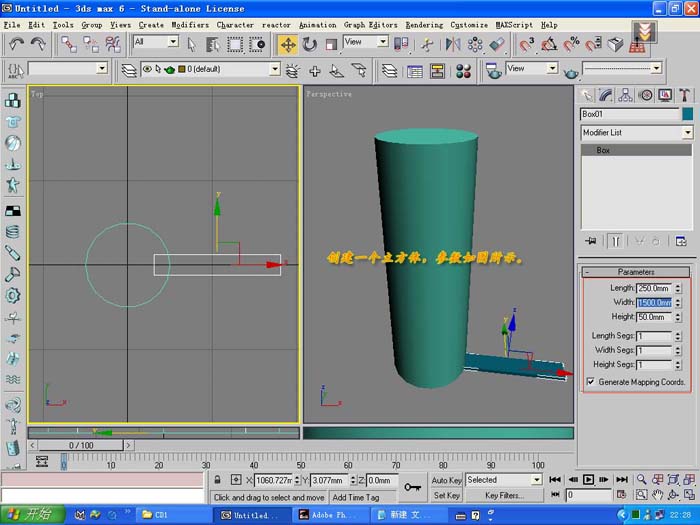
Task: Open the Customize menu
Action: pos(469,25)
